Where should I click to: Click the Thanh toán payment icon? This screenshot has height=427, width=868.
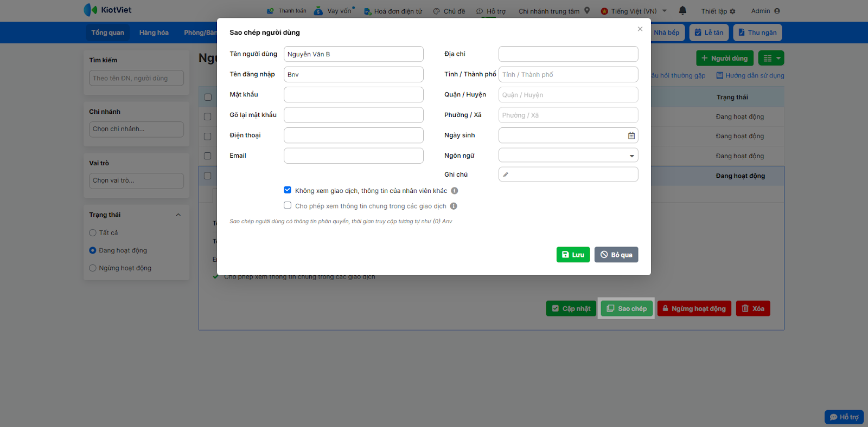coord(271,11)
